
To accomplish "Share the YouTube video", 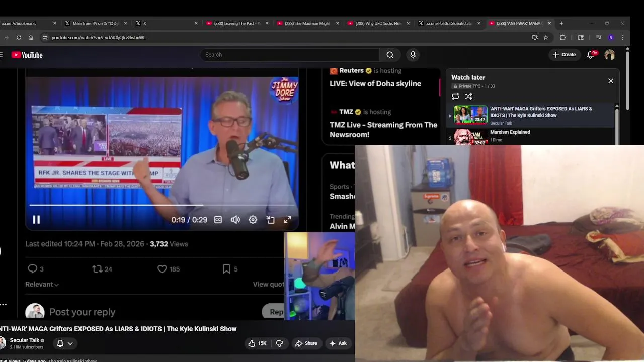I will pyautogui.click(x=306, y=343).
